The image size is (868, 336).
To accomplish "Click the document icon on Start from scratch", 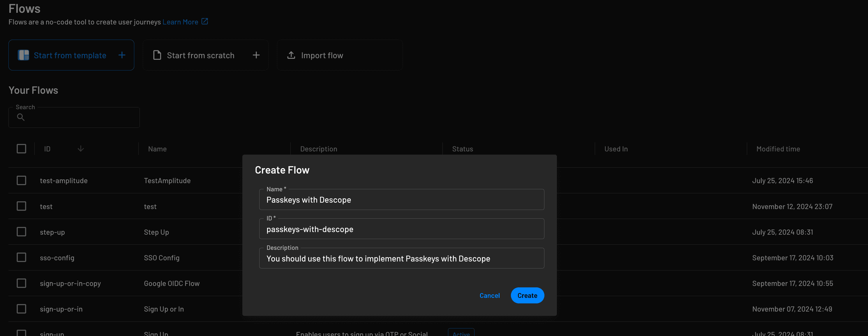I will [x=157, y=55].
